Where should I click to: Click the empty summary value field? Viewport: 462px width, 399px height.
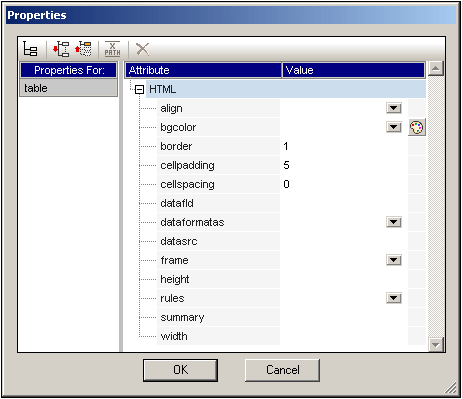(x=344, y=317)
